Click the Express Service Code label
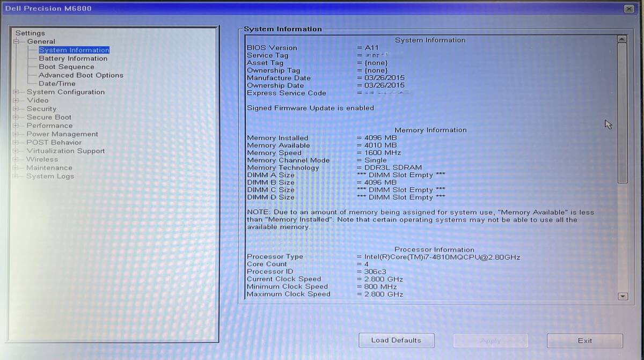The width and height of the screenshot is (644, 360). [287, 93]
